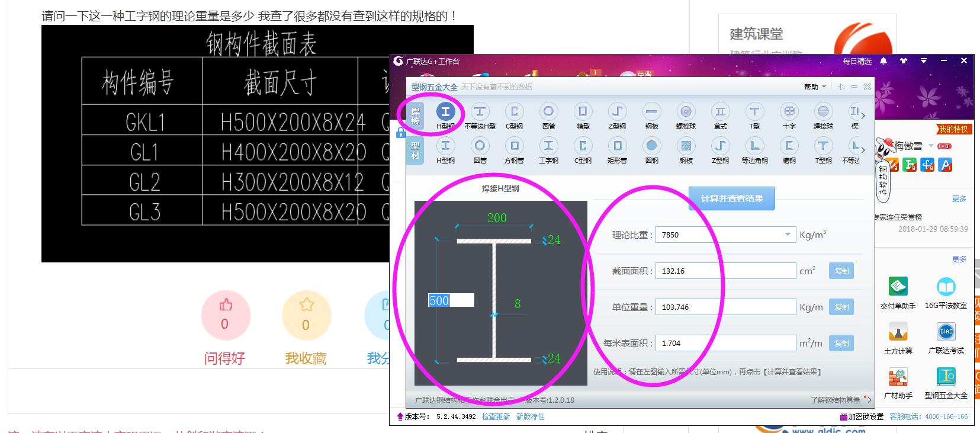Open the 广材助手 app icon
Viewport: 980px width, 433px height.
tap(898, 377)
